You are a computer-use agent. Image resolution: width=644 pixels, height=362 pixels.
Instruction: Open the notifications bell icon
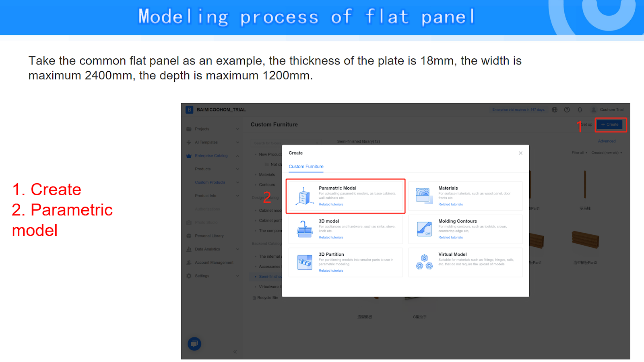(x=580, y=110)
